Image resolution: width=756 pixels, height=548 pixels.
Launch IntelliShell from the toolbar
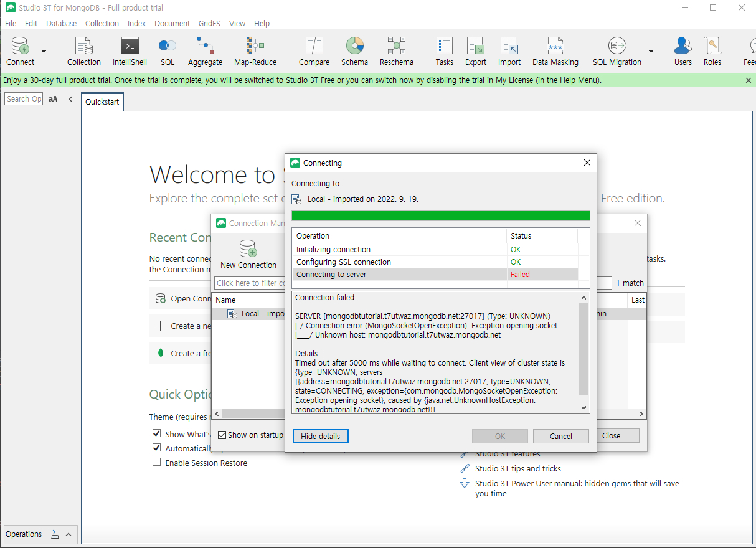point(130,51)
